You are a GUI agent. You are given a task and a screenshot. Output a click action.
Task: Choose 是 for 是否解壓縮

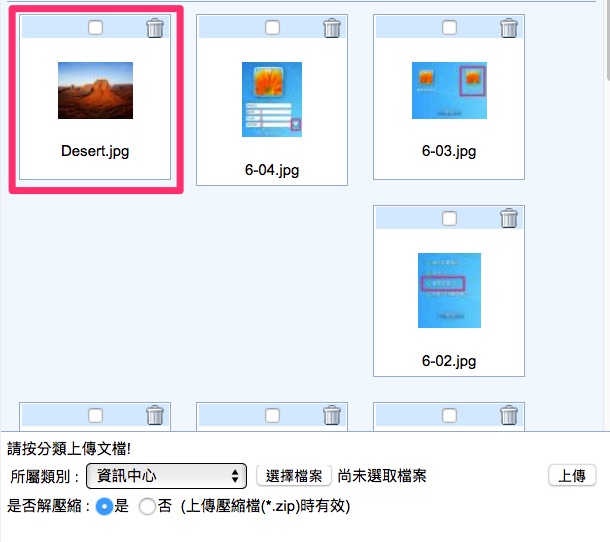(104, 507)
